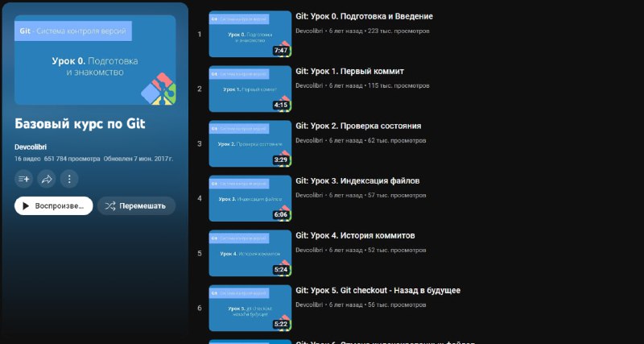This screenshot has width=644, height=344.
Task: Open the Devcolibri channel under playlist title
Action: (x=31, y=147)
